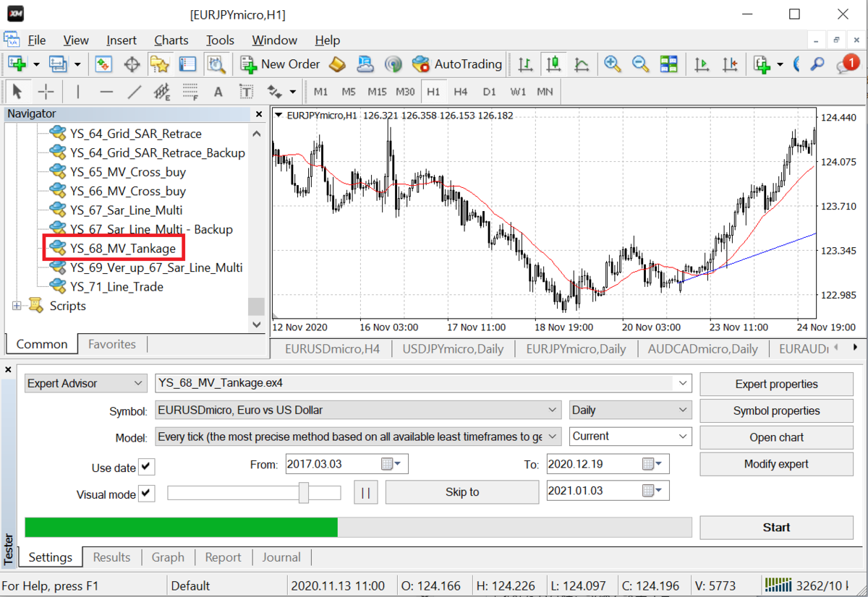The height and width of the screenshot is (597, 868).
Task: Toggle the Use date checkbox
Action: [x=147, y=468]
